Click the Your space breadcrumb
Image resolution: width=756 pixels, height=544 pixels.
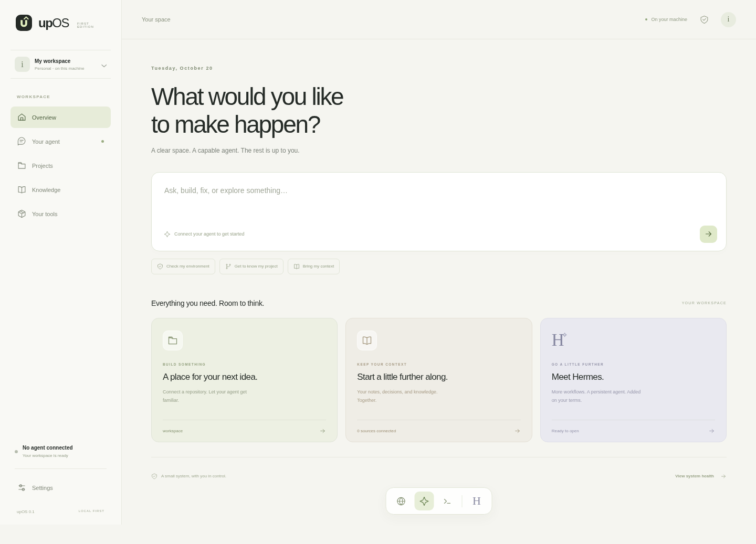click(x=156, y=19)
